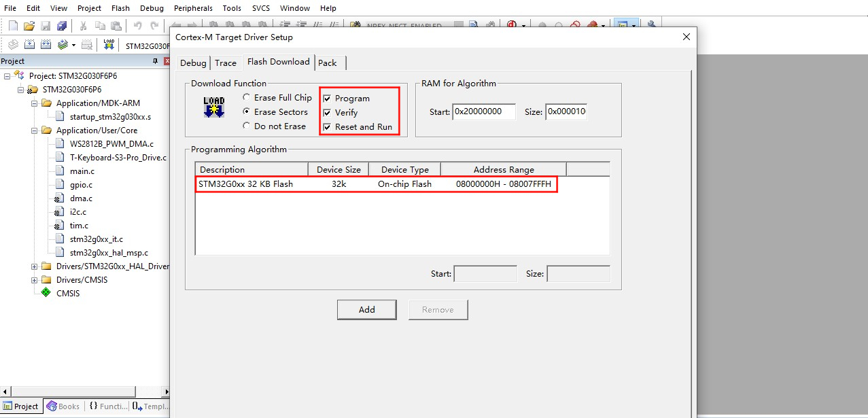The image size is (868, 418).
Task: Click the Add button
Action: pyautogui.click(x=366, y=310)
